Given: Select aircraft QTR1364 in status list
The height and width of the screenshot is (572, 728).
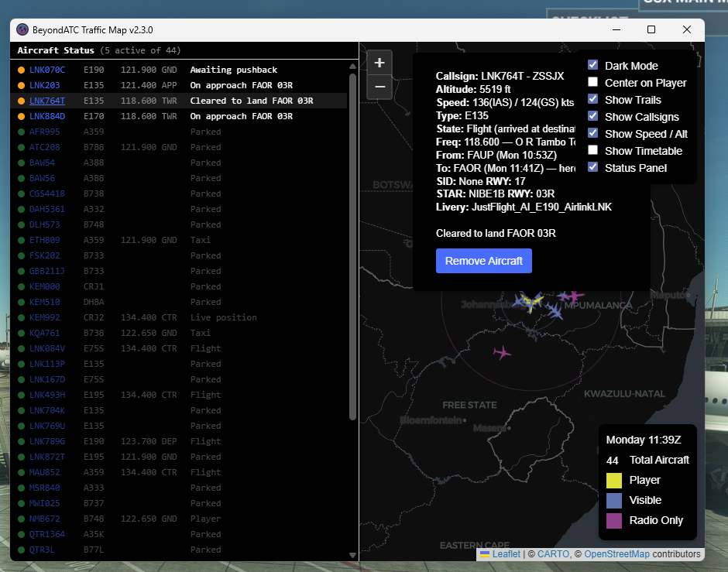Looking at the screenshot, I should [47, 534].
